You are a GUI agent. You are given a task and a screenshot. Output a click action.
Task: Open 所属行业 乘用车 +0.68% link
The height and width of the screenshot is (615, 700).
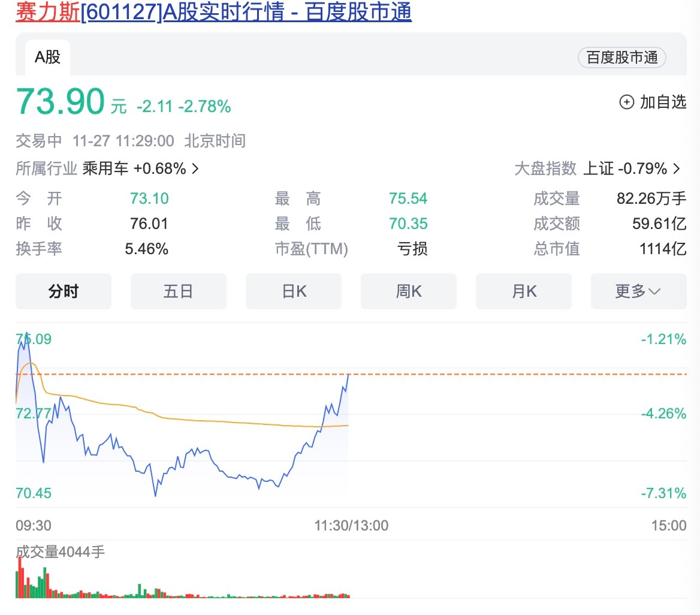[107, 169]
